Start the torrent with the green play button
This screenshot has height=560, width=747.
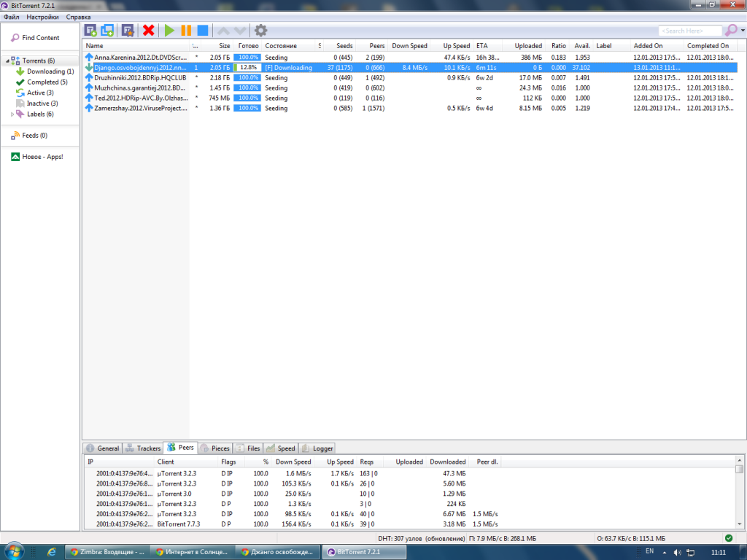169,31
